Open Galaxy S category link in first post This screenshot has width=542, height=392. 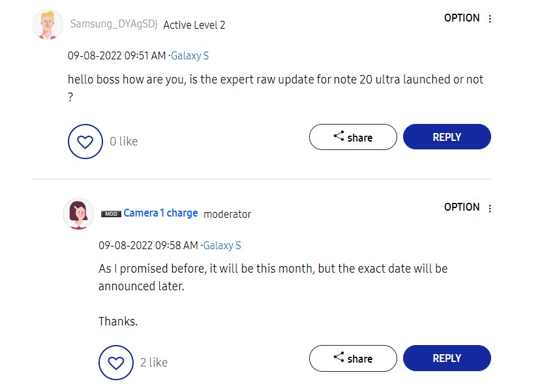(x=190, y=55)
